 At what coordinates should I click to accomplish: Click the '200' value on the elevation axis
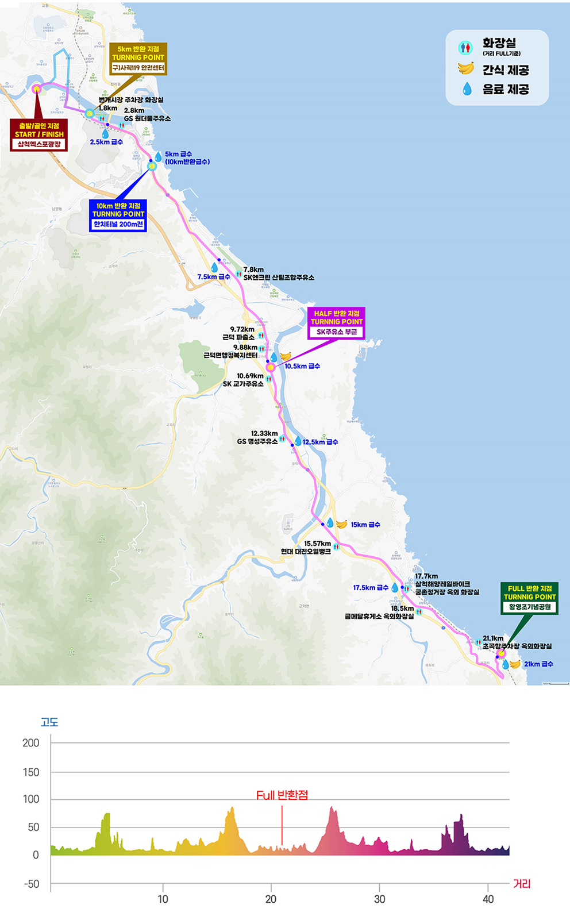tap(31, 743)
